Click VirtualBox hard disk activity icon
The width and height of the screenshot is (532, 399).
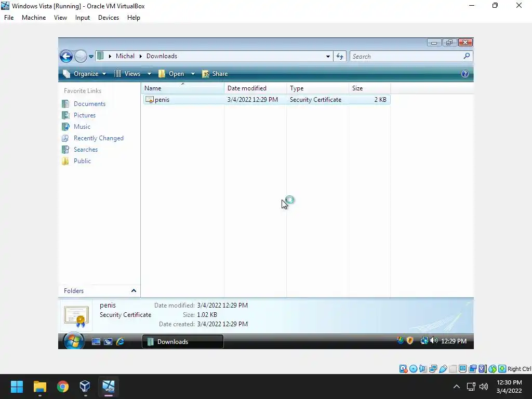coord(403,369)
